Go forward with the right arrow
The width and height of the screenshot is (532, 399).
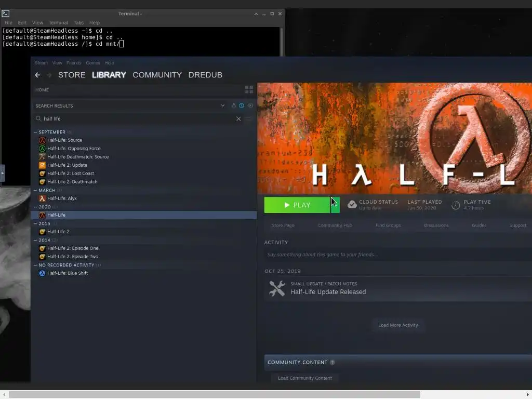tap(49, 75)
